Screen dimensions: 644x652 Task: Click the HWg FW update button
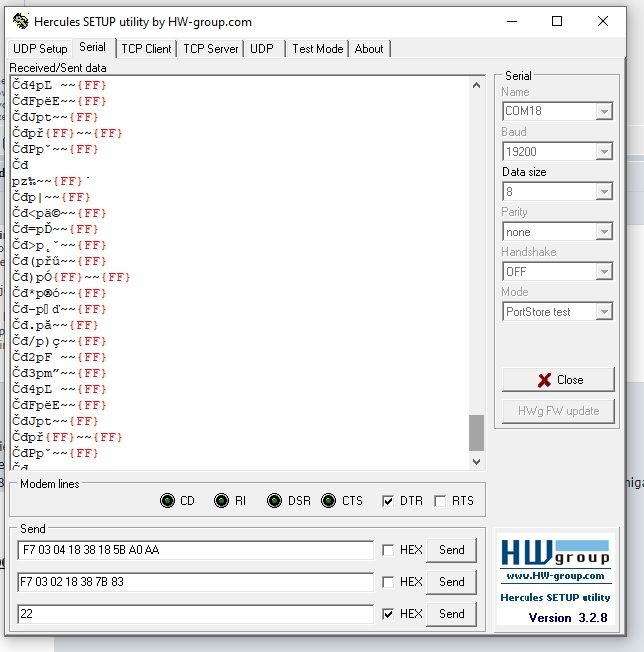coord(558,411)
